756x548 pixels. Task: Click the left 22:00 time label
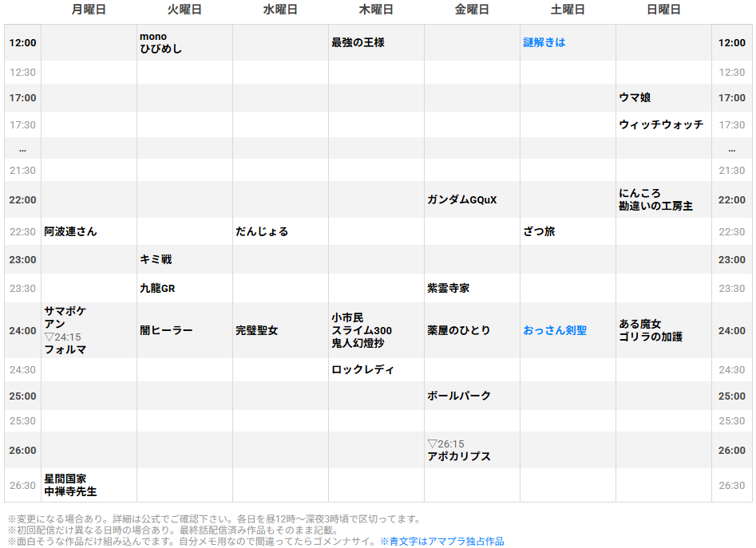click(22, 200)
